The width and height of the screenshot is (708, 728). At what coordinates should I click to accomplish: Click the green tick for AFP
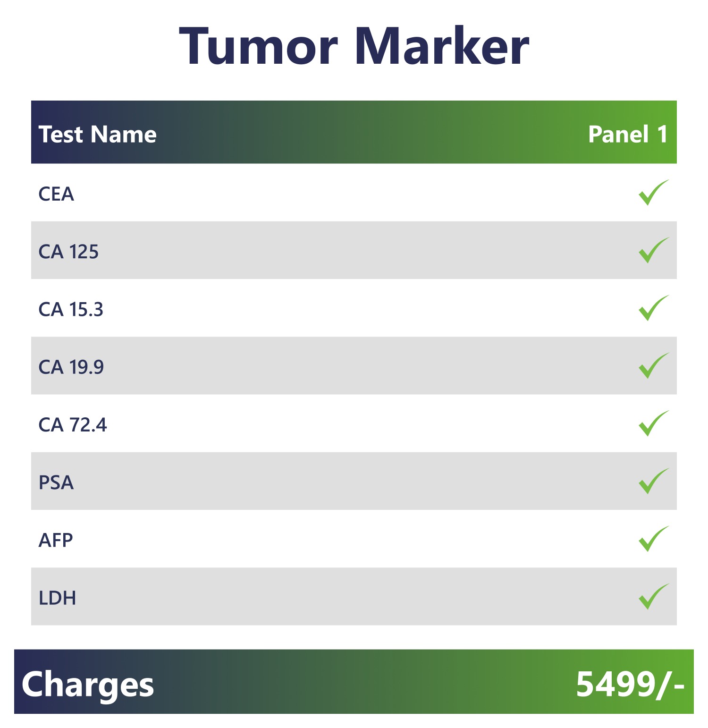(x=654, y=539)
